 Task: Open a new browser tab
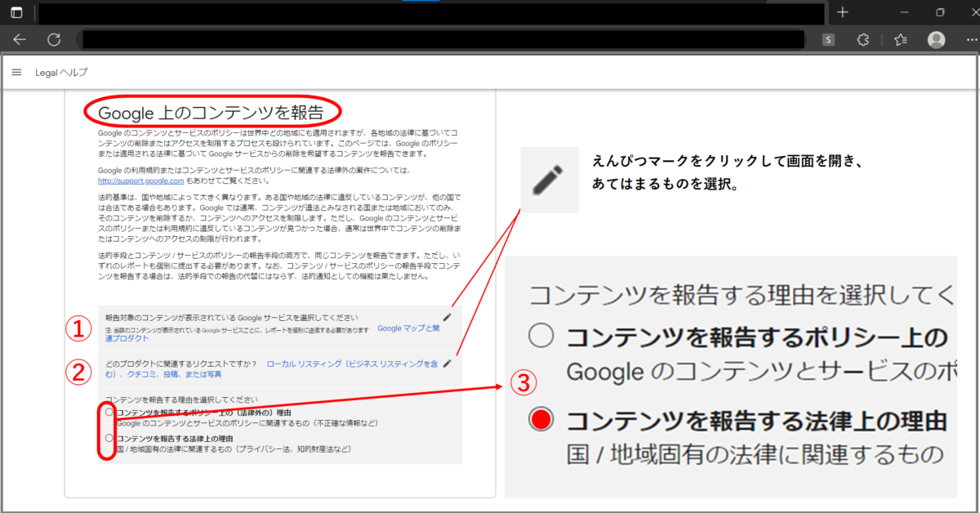[x=843, y=13]
